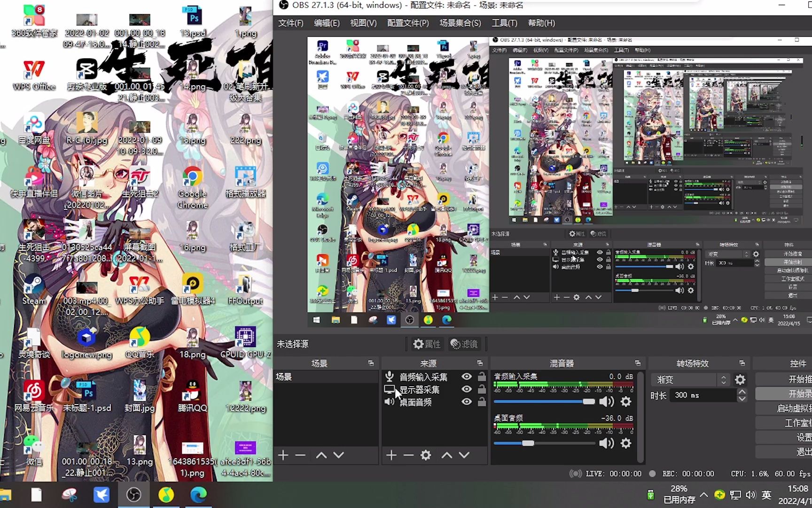Open 腾讯QQ desktop shortcut
Screen dimensions: 812x508
pyautogui.click(x=192, y=396)
